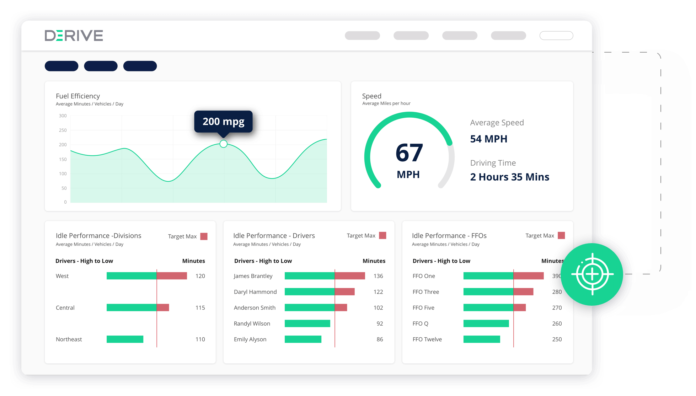Click the Speed card title
Image resolution: width=696 pixels, height=396 pixels.
(x=372, y=96)
